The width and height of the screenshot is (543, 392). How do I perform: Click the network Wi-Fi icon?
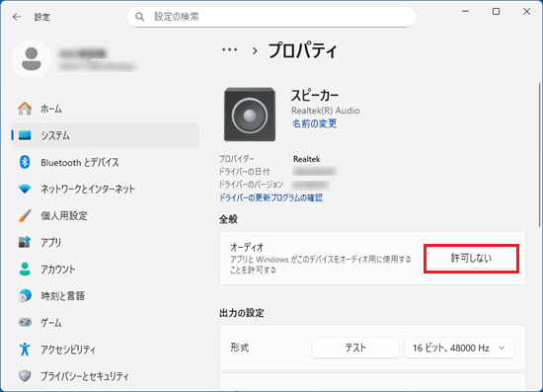click(25, 189)
